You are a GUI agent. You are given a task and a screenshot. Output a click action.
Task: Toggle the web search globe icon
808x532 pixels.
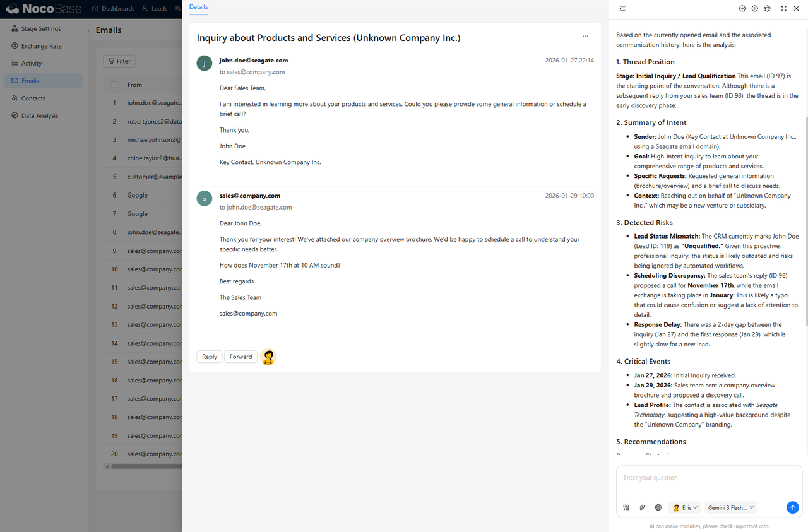coord(658,507)
